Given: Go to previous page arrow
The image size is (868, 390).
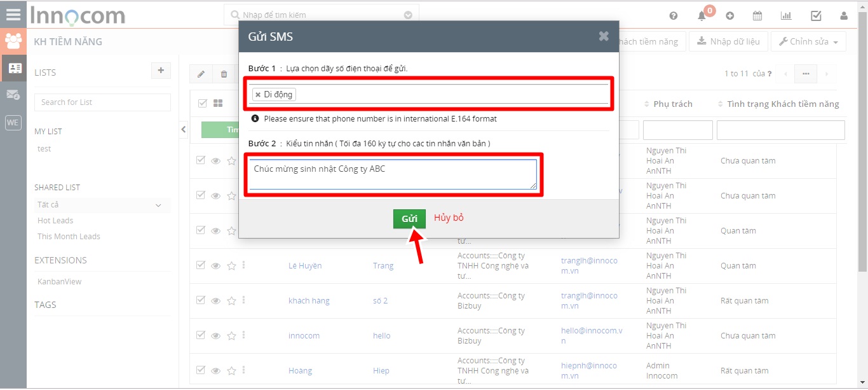Looking at the screenshot, I should point(785,74).
